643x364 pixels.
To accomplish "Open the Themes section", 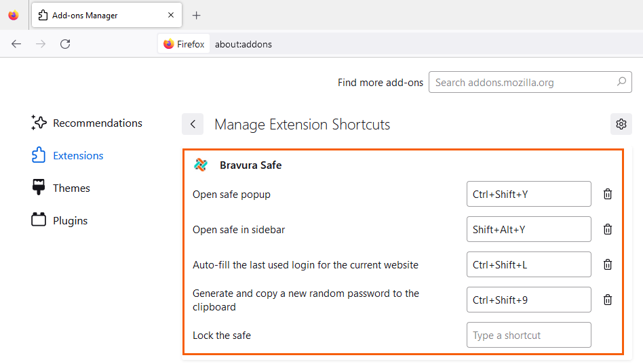I will tap(60, 188).
